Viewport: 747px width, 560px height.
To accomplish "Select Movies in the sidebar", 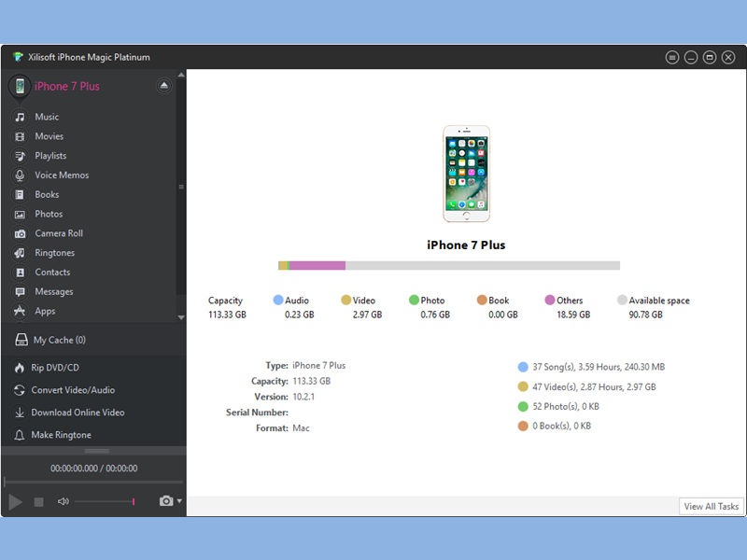I will [x=49, y=136].
